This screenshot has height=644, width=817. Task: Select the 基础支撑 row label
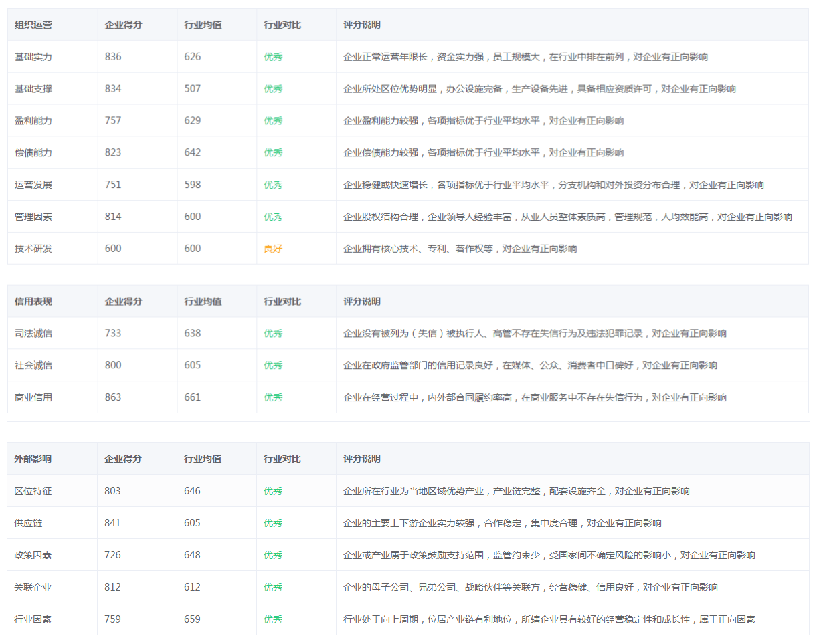(33, 89)
